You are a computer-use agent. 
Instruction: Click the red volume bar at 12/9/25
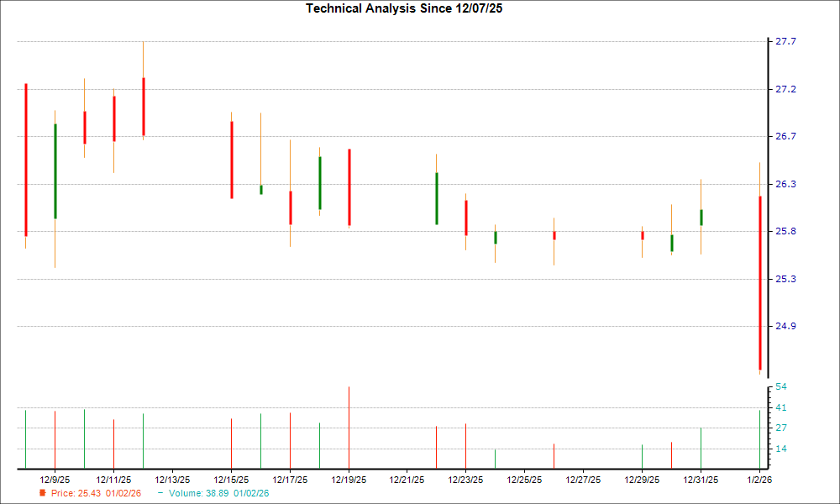[55, 439]
